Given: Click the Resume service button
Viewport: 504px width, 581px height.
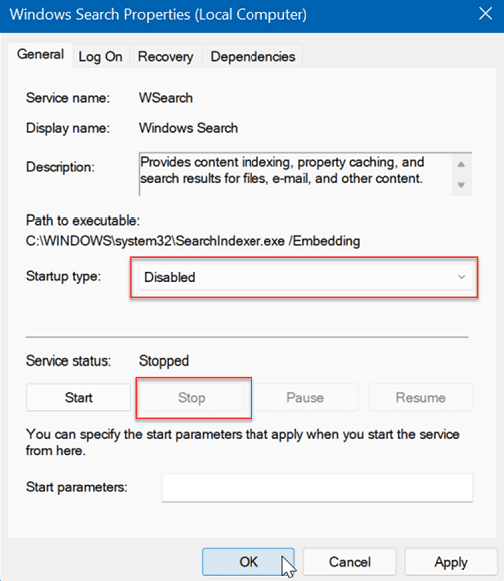Looking at the screenshot, I should coord(421,398).
